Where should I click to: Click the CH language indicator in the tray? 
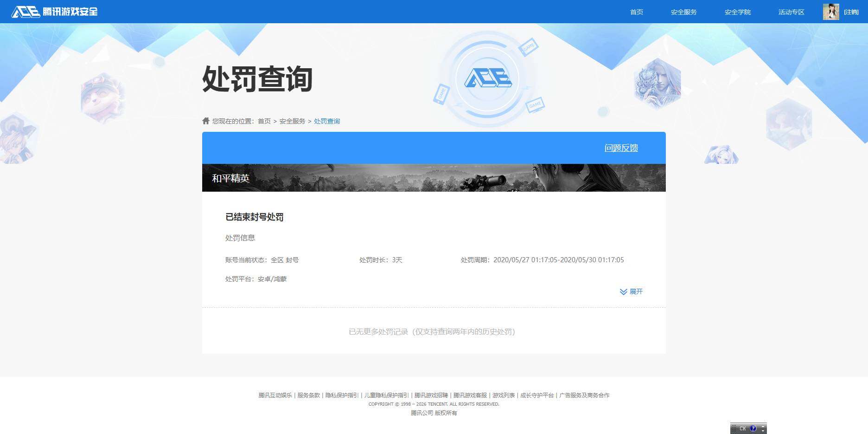click(x=743, y=428)
